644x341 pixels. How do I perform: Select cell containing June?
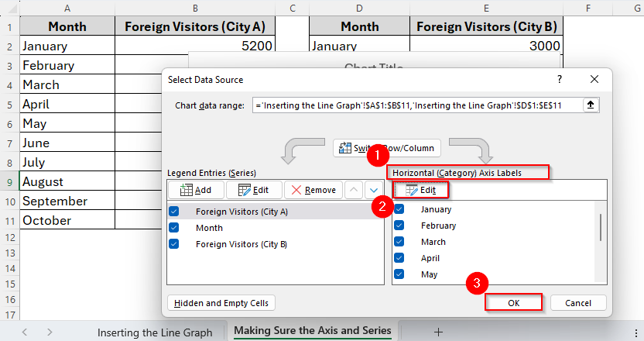67,143
